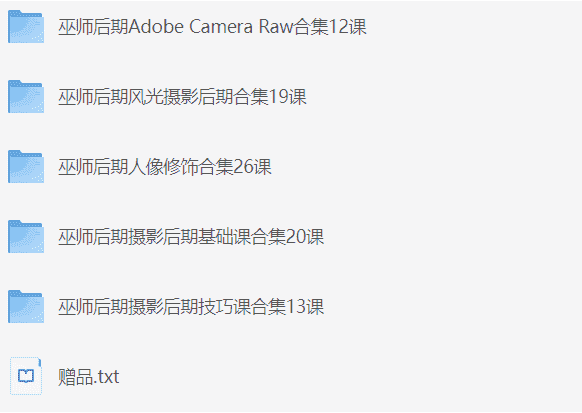Click the '.txt' extension of 赠品 file
Screen dimensions: 582x413
click(x=106, y=377)
